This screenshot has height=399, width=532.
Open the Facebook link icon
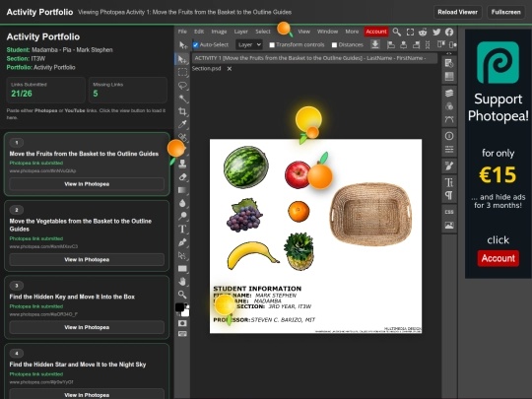click(449, 32)
